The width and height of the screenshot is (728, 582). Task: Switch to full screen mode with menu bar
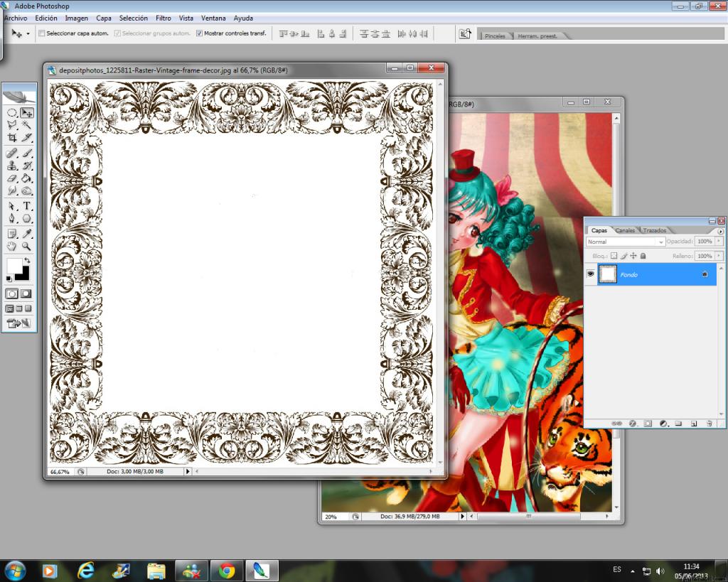[19, 308]
